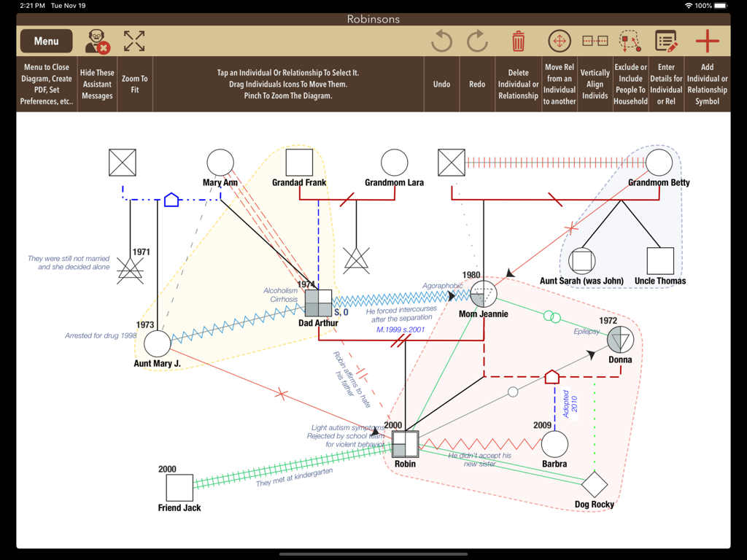Select Mom Jeannie's circle
The height and width of the screenshot is (560, 747).
[x=483, y=293]
